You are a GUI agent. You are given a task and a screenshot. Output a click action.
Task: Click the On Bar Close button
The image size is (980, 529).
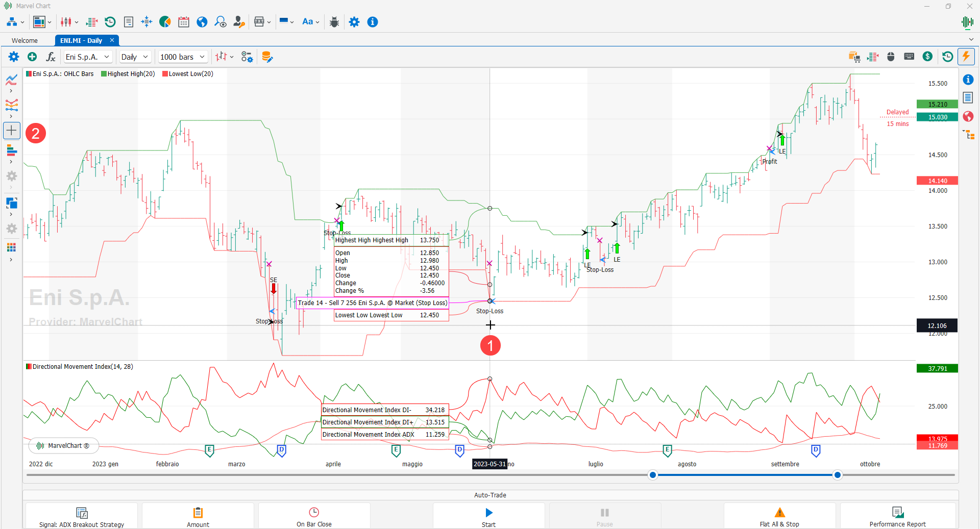pyautogui.click(x=314, y=516)
